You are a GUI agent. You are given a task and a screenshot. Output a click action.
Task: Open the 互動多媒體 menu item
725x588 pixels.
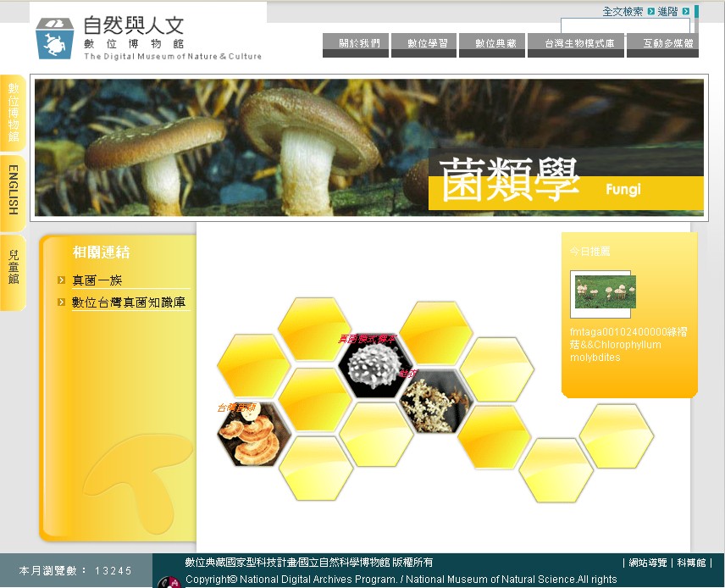point(662,43)
